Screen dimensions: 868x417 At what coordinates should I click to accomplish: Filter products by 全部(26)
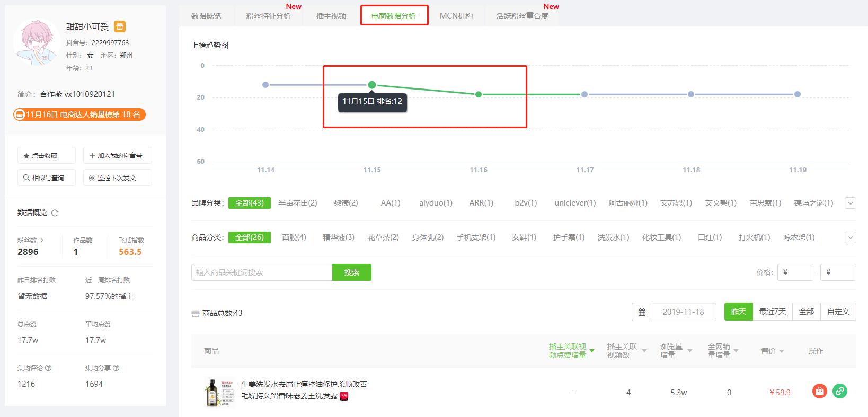point(250,237)
